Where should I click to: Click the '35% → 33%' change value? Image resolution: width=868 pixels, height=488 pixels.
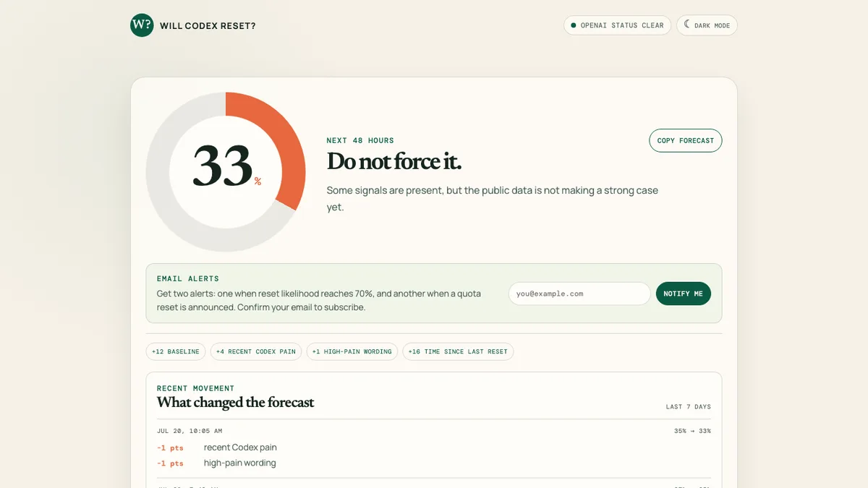[692, 431]
